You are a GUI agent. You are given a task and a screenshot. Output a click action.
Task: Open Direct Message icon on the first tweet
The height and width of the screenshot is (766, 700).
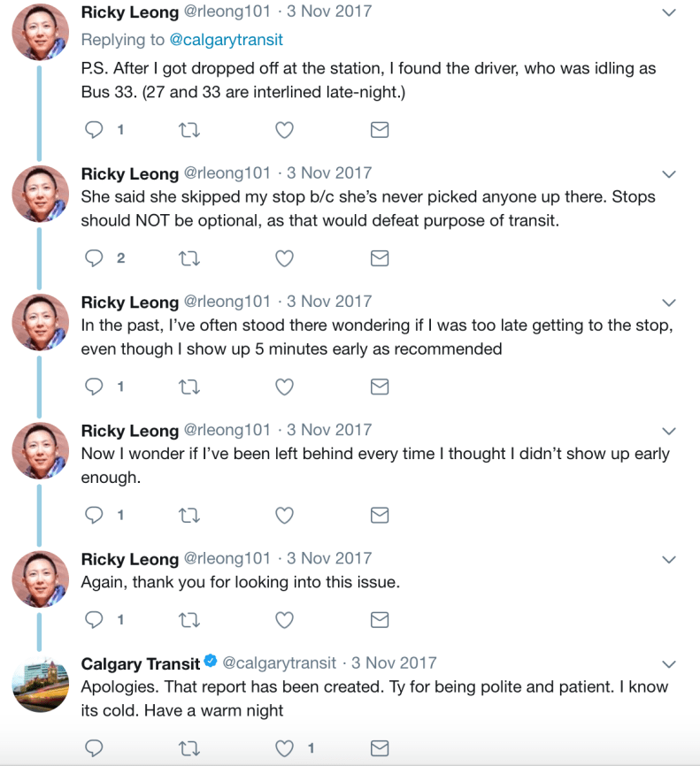pos(379,129)
